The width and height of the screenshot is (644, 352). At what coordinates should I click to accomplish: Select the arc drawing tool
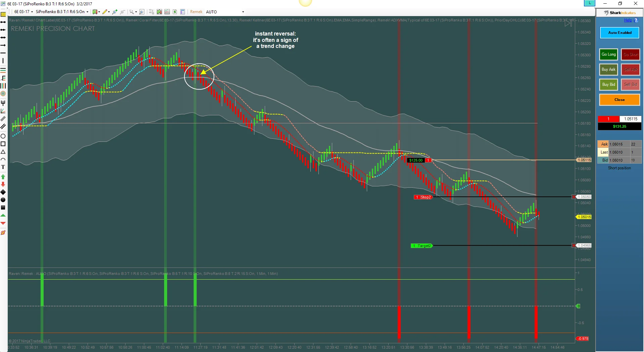(3, 160)
